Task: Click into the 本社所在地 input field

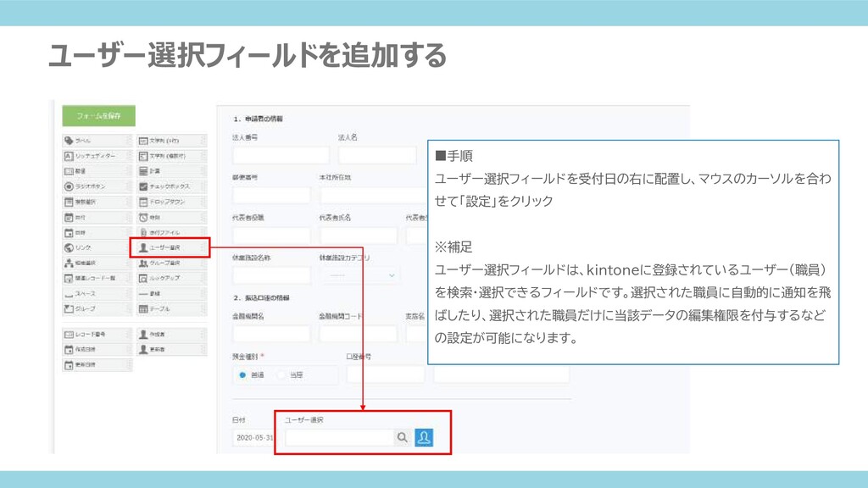Action: (x=374, y=195)
